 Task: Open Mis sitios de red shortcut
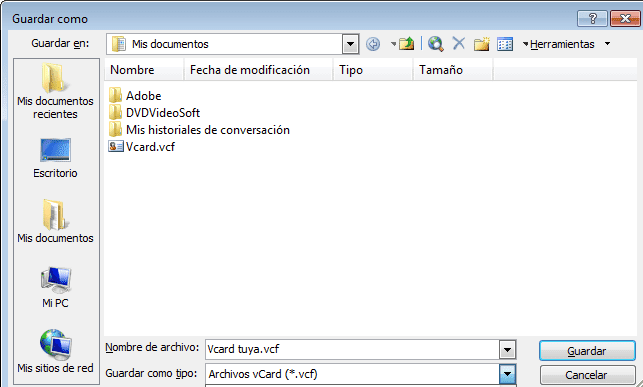[x=55, y=351]
